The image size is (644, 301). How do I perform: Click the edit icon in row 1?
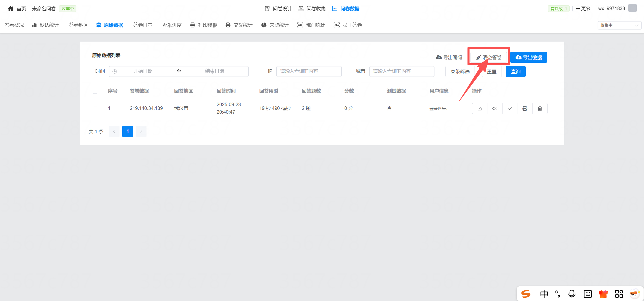click(x=479, y=108)
